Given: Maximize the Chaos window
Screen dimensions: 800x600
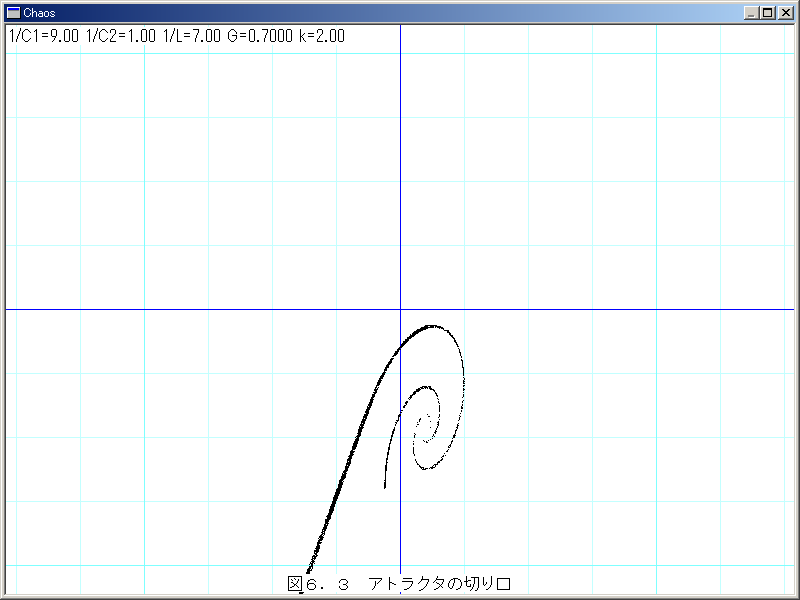Looking at the screenshot, I should point(767,13).
